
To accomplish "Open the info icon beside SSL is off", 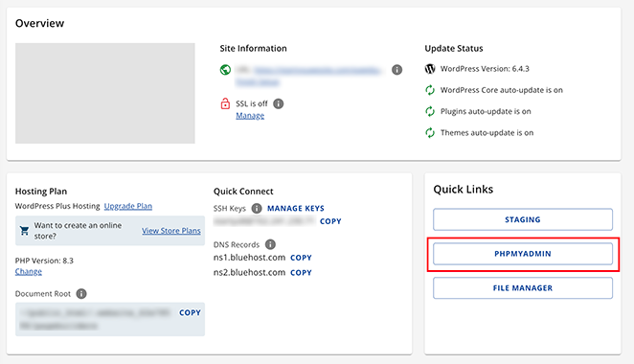I will tap(278, 104).
